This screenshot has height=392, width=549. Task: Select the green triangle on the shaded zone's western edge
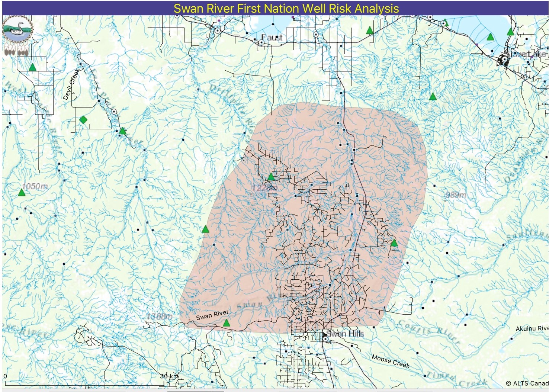coord(205,229)
